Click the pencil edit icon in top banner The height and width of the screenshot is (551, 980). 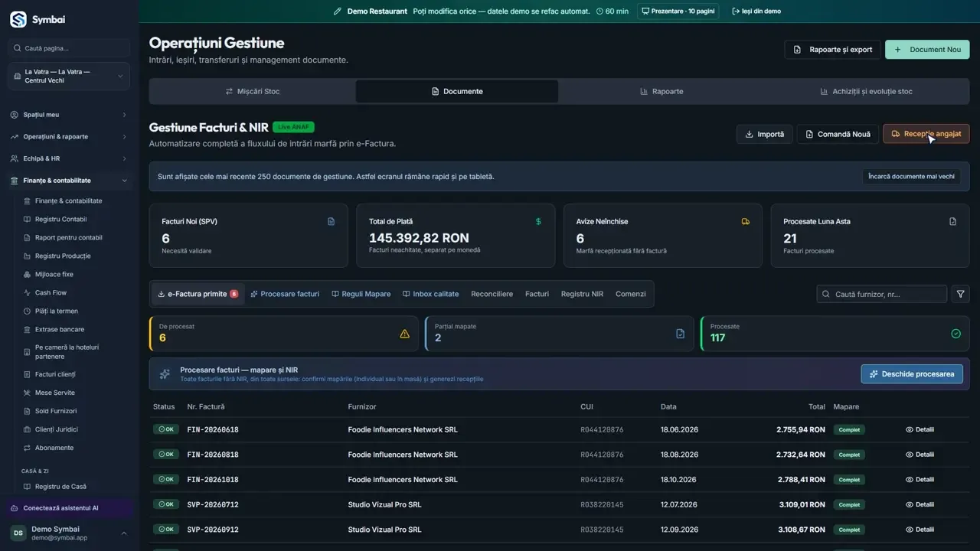click(338, 11)
